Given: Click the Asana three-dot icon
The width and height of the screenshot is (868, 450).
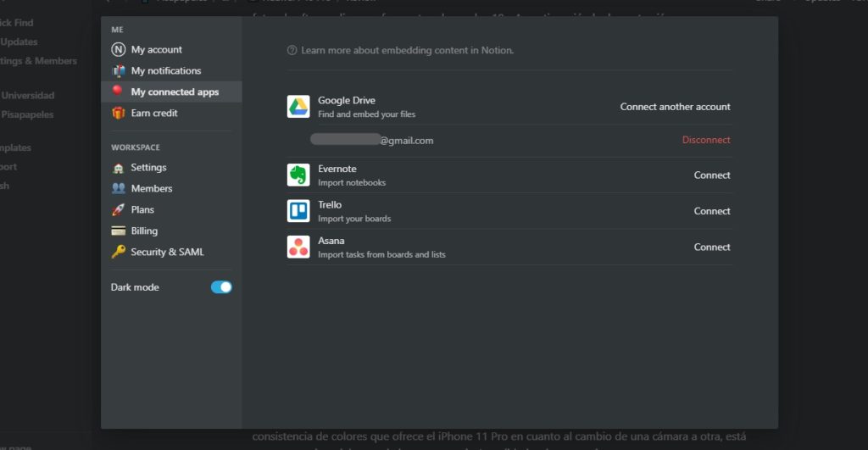Looking at the screenshot, I should (x=298, y=247).
